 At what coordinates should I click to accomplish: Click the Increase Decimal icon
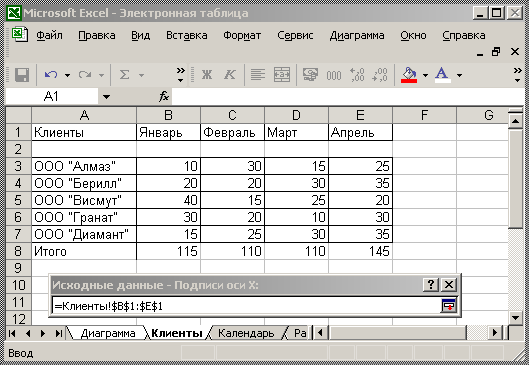[x=357, y=75]
